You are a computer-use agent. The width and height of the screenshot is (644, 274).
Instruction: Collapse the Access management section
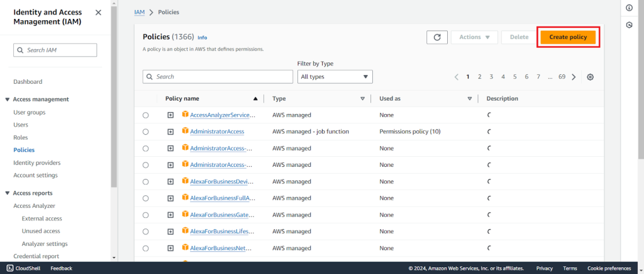(x=8, y=100)
